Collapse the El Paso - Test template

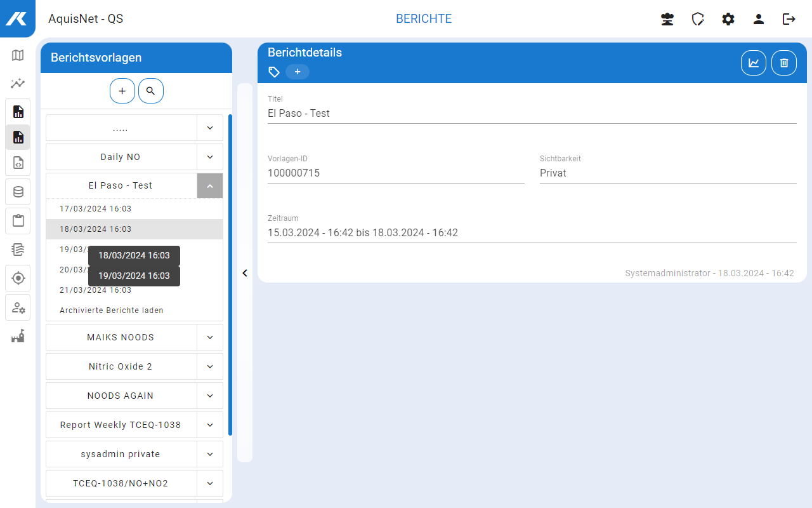[210, 186]
